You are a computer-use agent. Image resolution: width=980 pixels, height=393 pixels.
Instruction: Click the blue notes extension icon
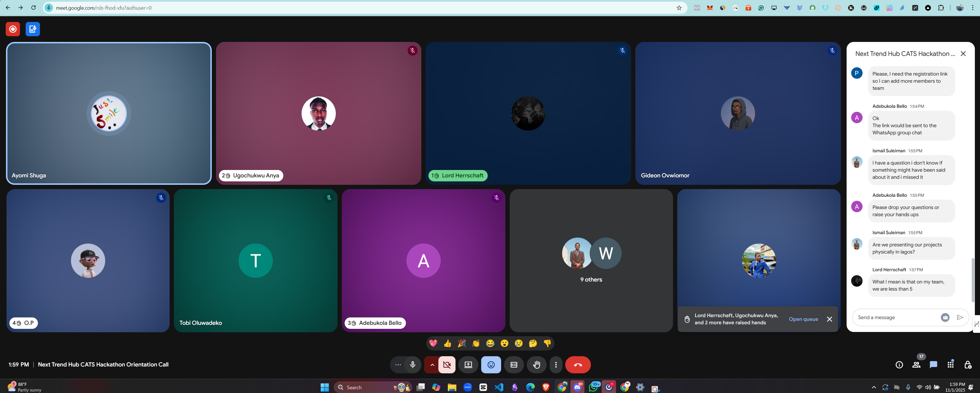[33, 29]
